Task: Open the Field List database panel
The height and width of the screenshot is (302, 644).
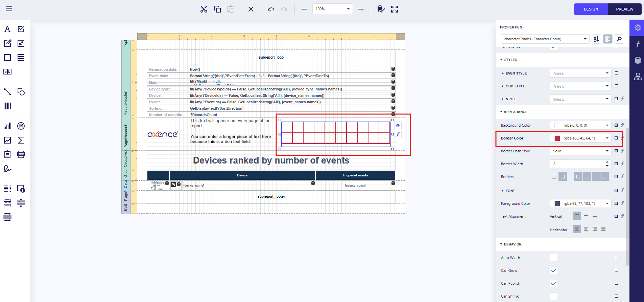Action: click(x=638, y=60)
